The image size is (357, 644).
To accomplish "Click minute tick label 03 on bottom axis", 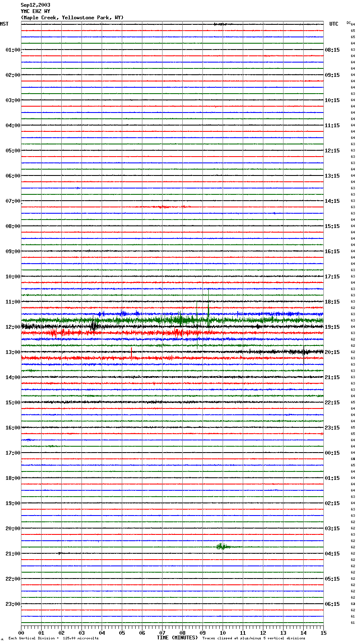I will coord(82,633).
